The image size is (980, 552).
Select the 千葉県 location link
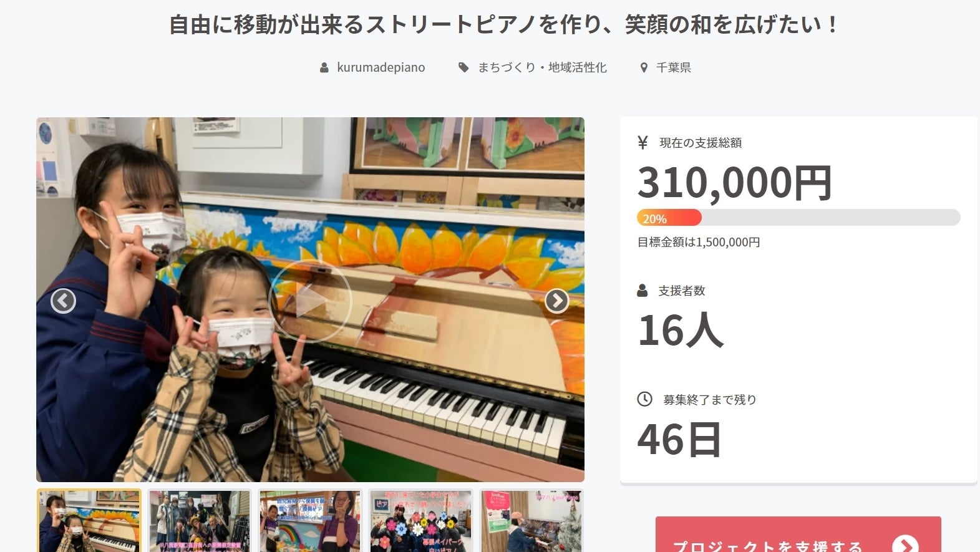click(x=674, y=67)
